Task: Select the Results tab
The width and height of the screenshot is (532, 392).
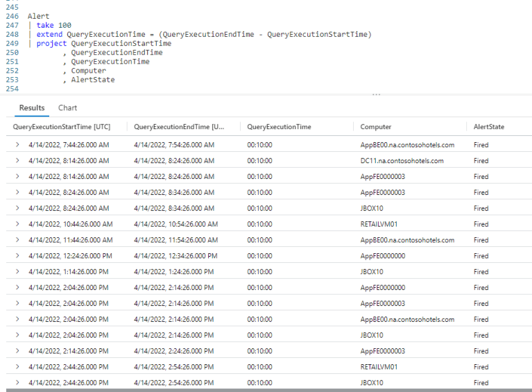Action: coord(32,108)
